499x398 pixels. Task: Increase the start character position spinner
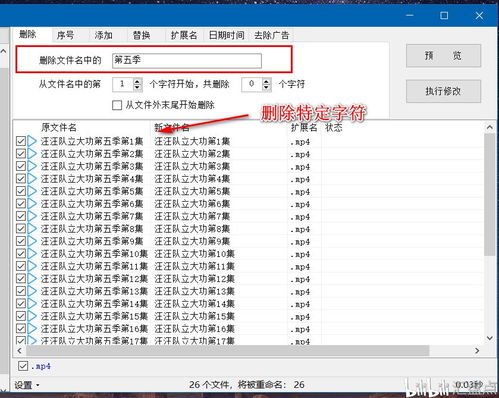(137, 81)
